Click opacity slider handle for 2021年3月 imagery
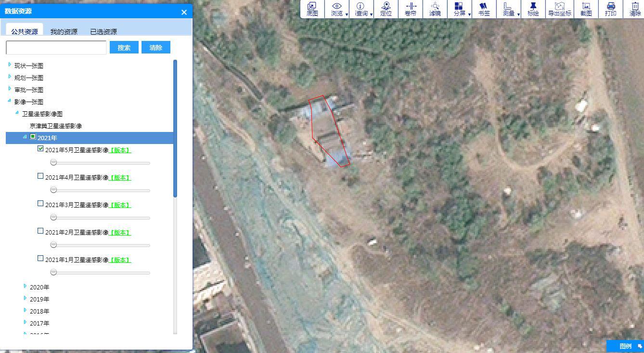Image resolution: width=644 pixels, height=353 pixels. point(53,218)
